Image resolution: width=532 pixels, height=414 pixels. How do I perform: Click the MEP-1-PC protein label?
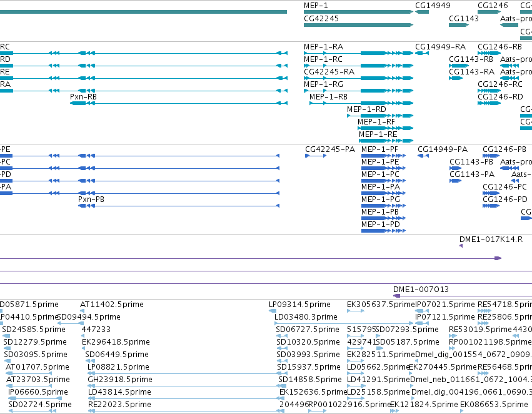click(x=380, y=174)
